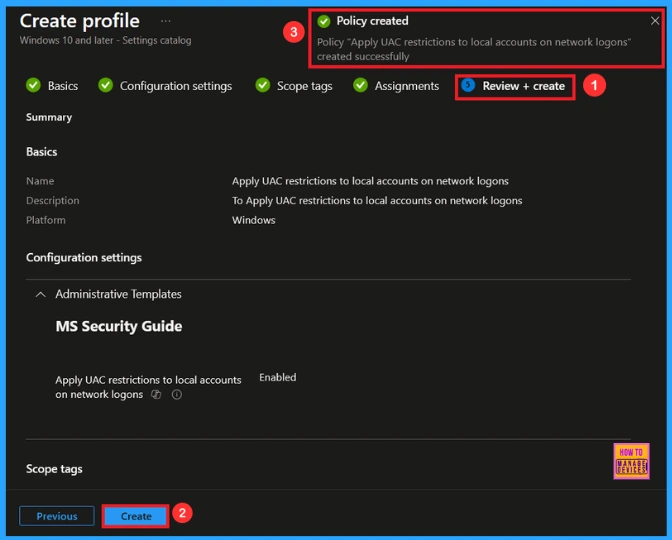The height and width of the screenshot is (540, 672).
Task: Click the Summary heading
Action: pos(49,117)
